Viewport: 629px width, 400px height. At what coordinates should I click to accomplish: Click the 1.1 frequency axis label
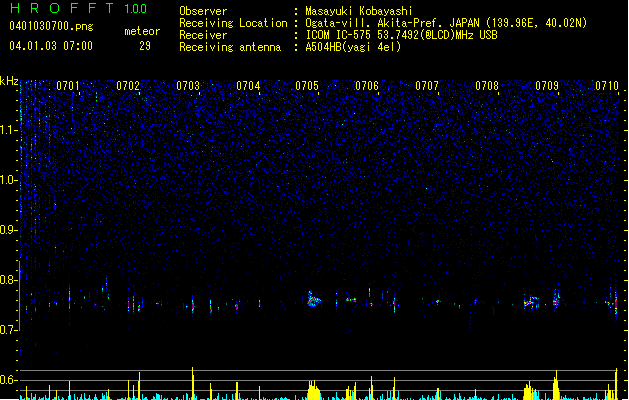pyautogui.click(x=8, y=130)
